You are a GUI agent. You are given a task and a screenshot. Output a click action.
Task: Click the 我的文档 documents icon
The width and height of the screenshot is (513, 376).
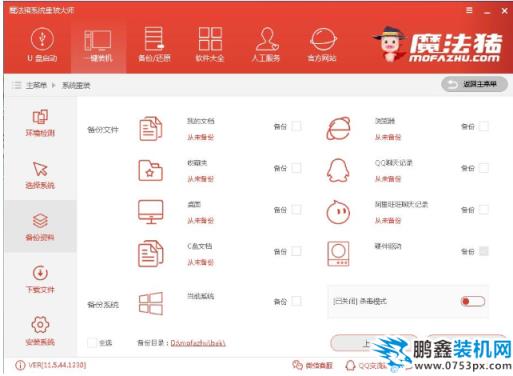tap(150, 129)
